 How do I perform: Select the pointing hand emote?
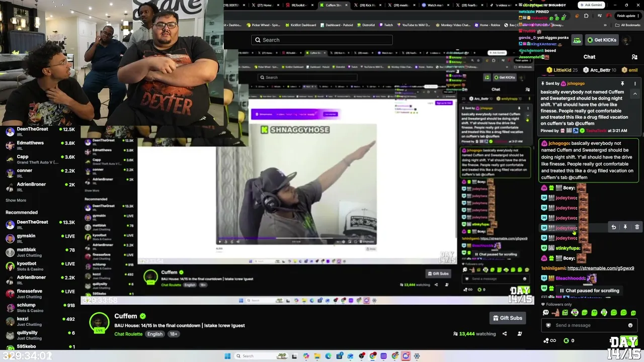pos(555,313)
